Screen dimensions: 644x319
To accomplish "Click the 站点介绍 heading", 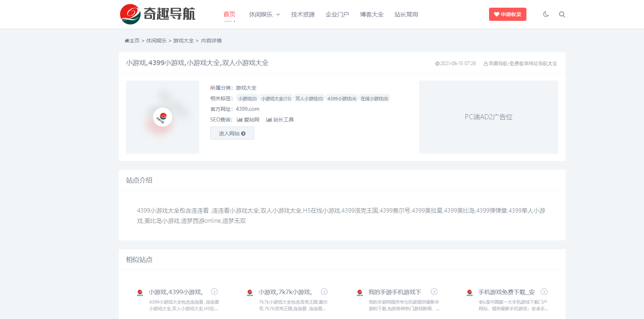I will click(139, 180).
